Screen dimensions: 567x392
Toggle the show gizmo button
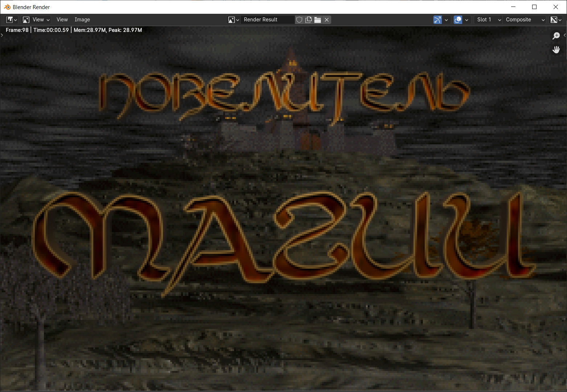tap(438, 20)
